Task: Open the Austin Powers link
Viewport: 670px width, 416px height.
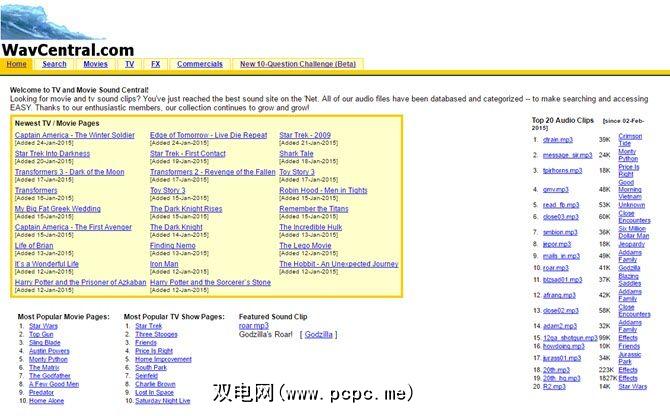Action: (49, 351)
